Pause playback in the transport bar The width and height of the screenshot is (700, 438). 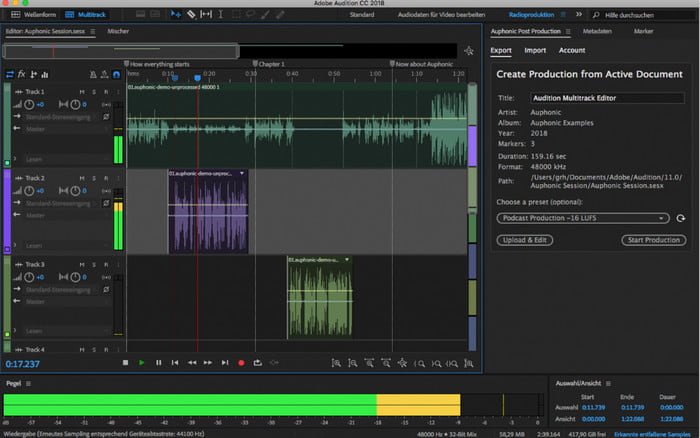click(x=158, y=363)
